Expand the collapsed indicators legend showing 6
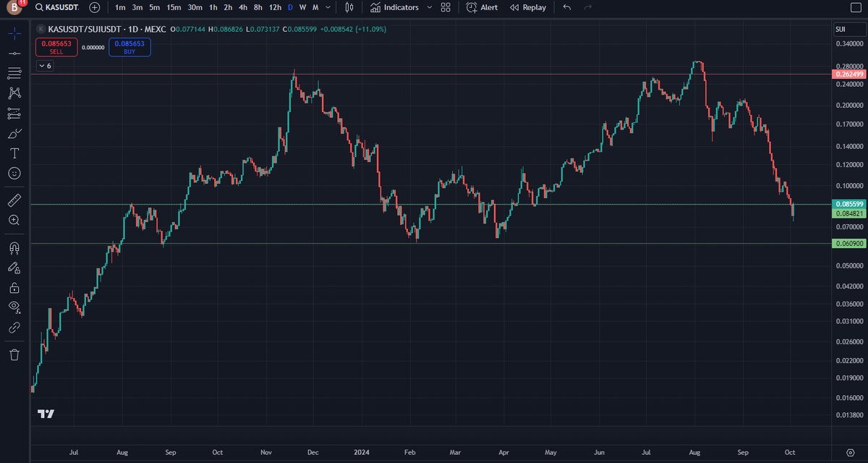Screen dimensions: 868x463 click(45, 66)
